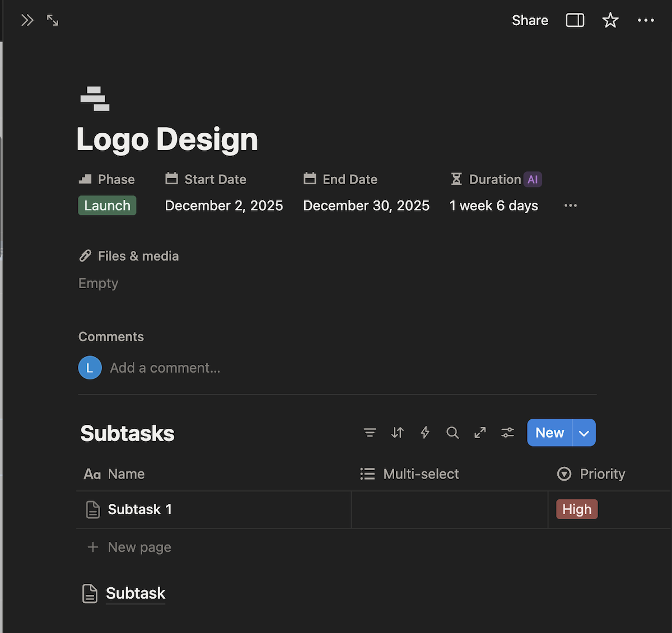
Task: Open the top-right three-dots page menu
Action: tap(646, 20)
